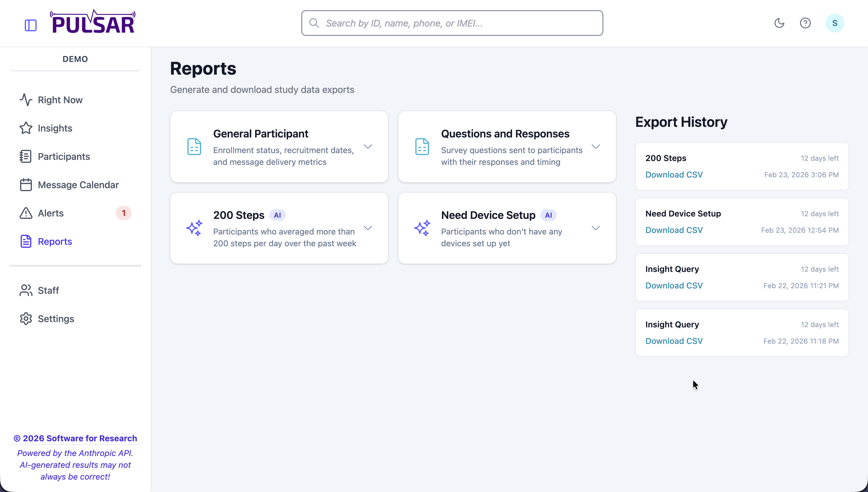The height and width of the screenshot is (492, 868).
Task: Click the Right Now activity icon
Action: tap(26, 100)
